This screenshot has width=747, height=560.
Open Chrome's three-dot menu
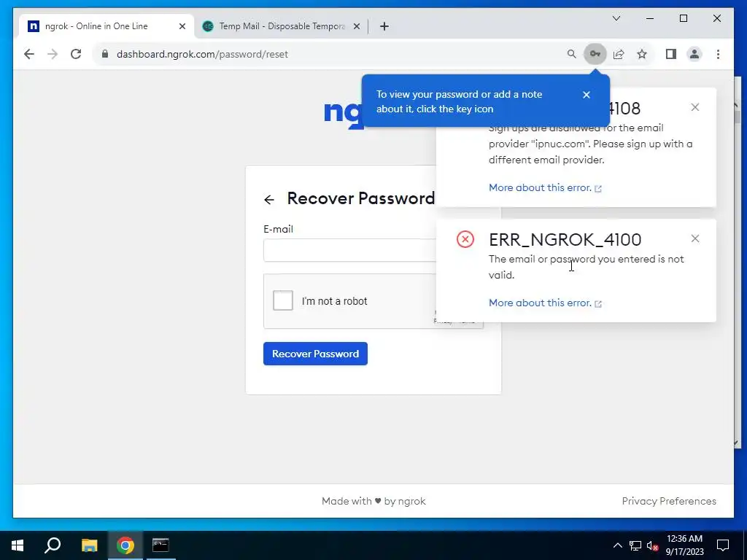(718, 54)
